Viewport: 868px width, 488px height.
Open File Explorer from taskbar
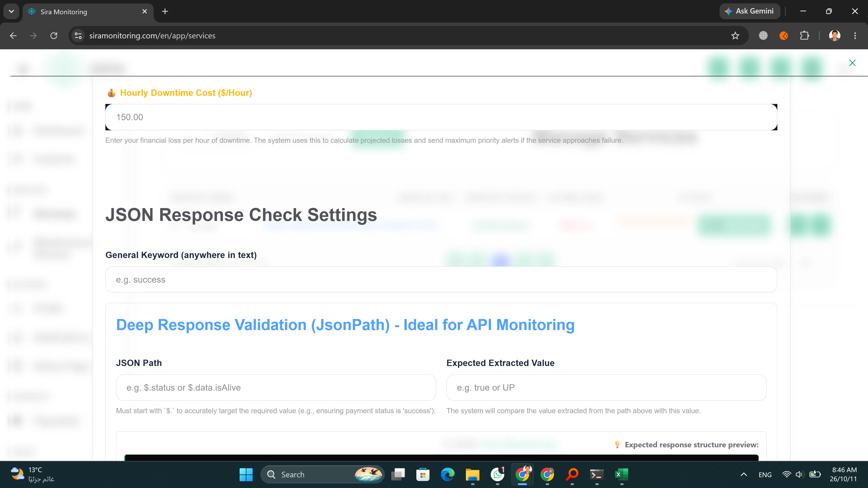pos(472,474)
